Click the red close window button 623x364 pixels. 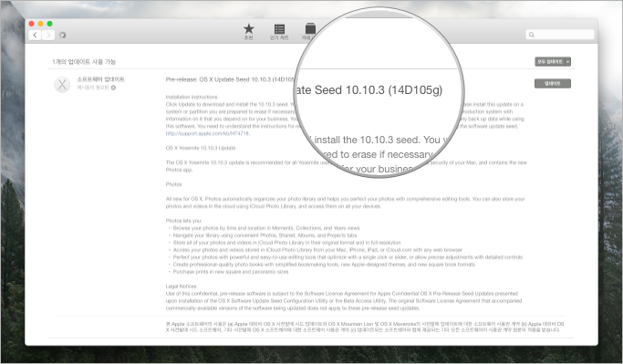32,24
